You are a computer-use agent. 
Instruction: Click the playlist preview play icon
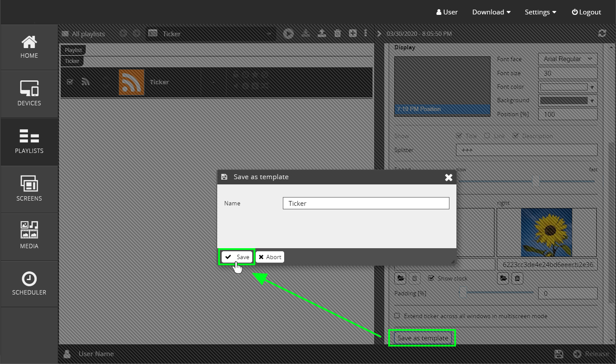click(288, 34)
